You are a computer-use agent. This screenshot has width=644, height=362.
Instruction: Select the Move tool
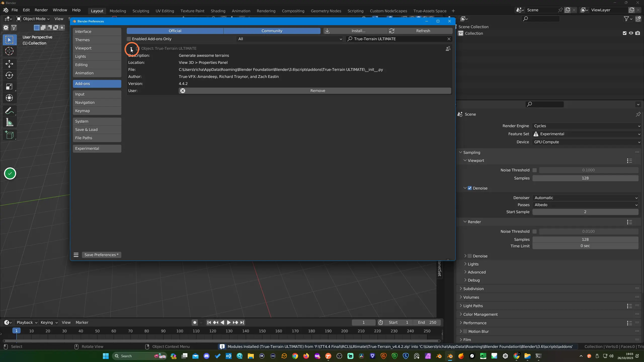pyautogui.click(x=9, y=64)
